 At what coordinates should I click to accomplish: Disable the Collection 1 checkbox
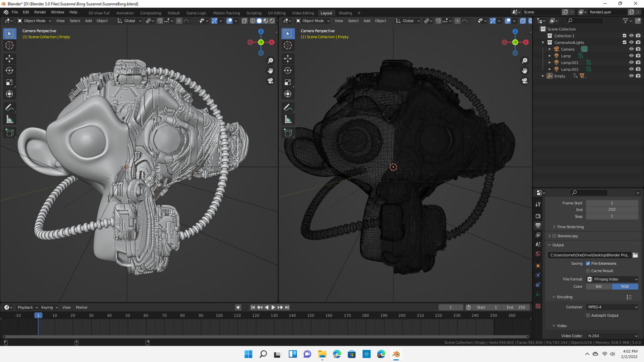(x=624, y=35)
